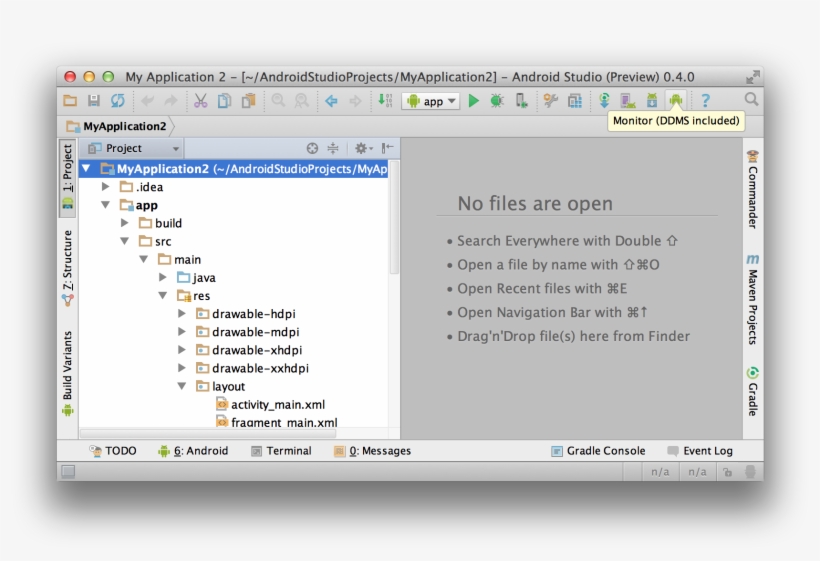Click the Replace icon next to Find
This screenshot has width=820, height=561.
click(x=302, y=100)
